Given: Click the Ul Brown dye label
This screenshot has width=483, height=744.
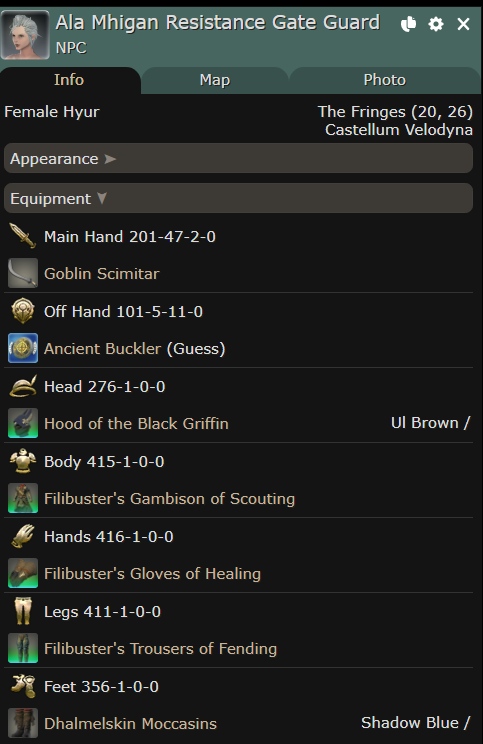Looking at the screenshot, I should pyautogui.click(x=425, y=423).
